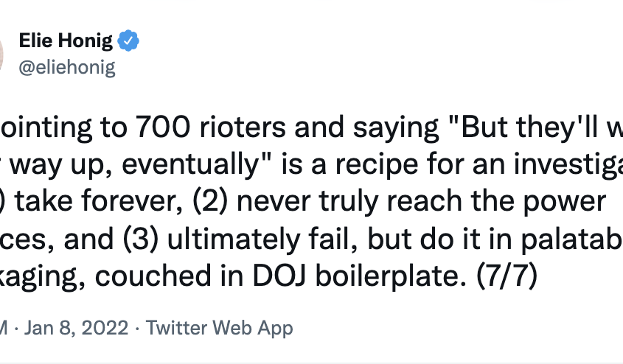Click the thread marker (7/7)
The width and height of the screenshot is (623, 364).
pos(507,276)
